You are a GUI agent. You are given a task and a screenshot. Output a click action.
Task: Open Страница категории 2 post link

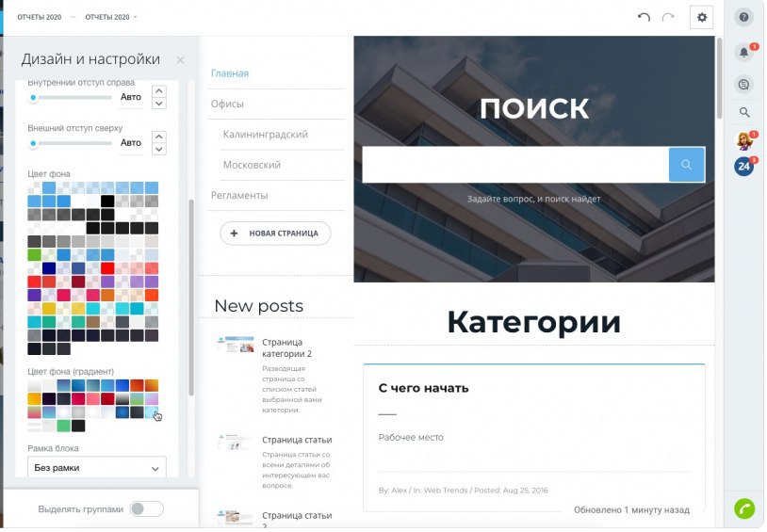pos(286,347)
